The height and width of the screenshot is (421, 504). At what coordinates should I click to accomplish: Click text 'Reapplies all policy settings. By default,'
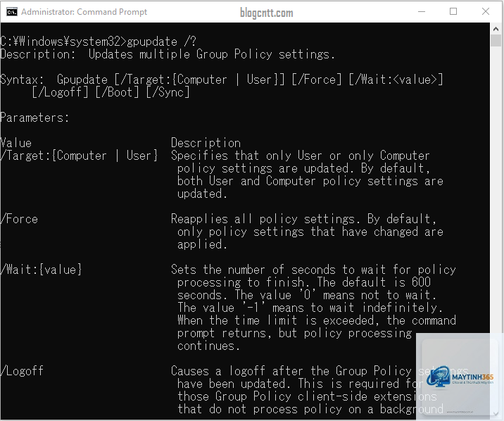tap(303, 219)
